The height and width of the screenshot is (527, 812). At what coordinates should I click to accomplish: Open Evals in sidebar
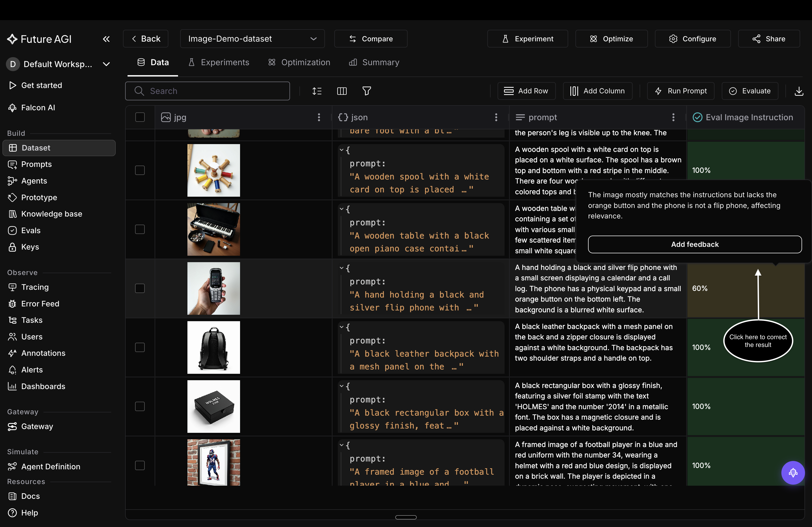coord(59,230)
